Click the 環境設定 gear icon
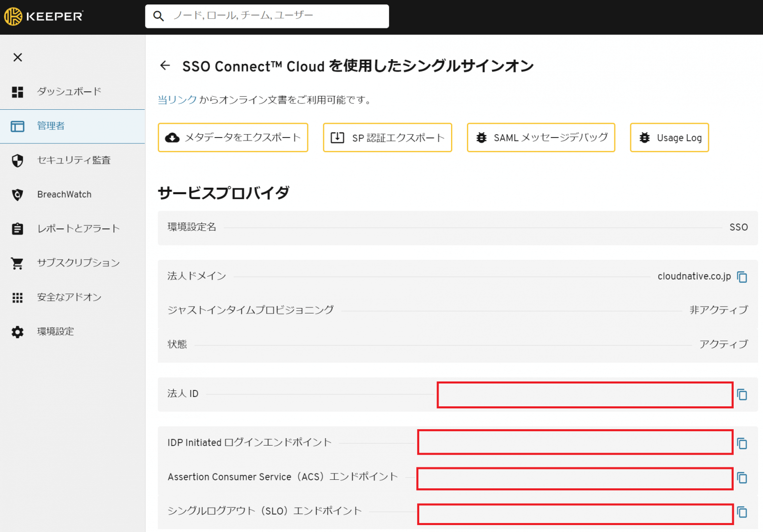 (x=17, y=332)
